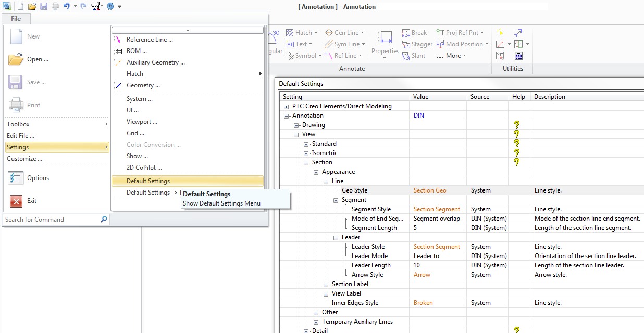The width and height of the screenshot is (644, 333).
Task: Click the Stagger tool in ribbon
Action: [x=417, y=44]
